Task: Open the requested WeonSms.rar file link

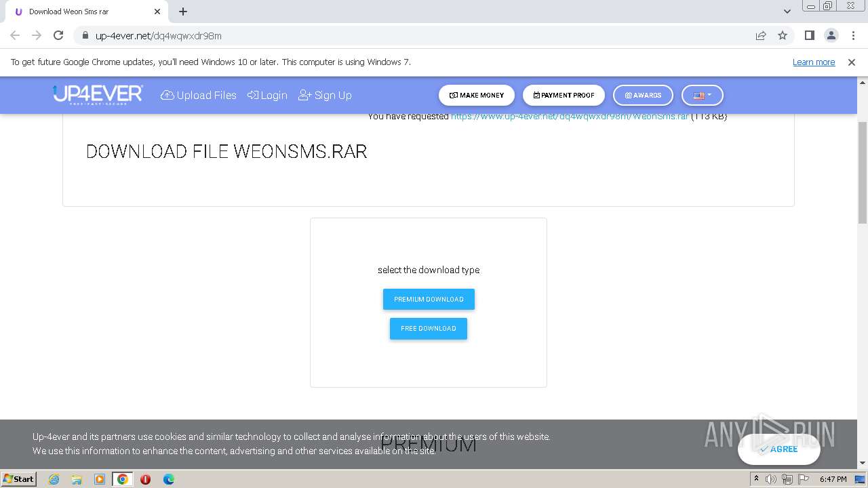Action: [x=570, y=117]
